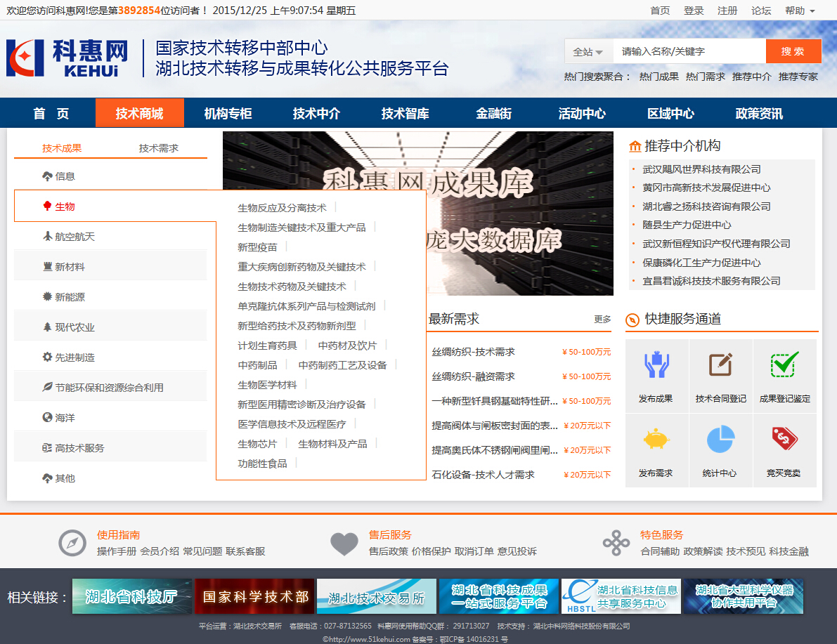Screen dimensions: 837x644
Task: Open the 全站 search scope dropdown
Action: click(x=588, y=52)
